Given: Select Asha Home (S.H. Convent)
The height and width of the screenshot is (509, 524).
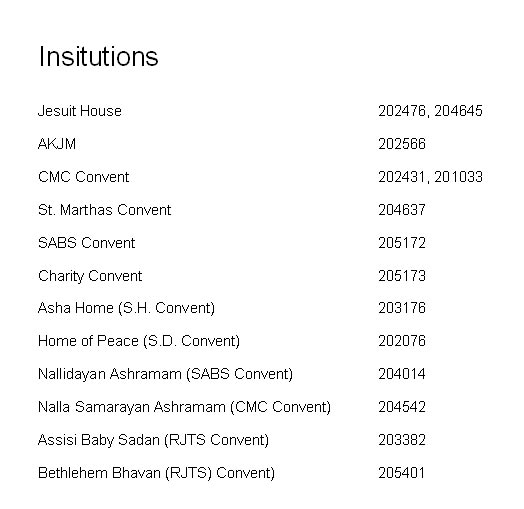Looking at the screenshot, I should click(x=126, y=308).
